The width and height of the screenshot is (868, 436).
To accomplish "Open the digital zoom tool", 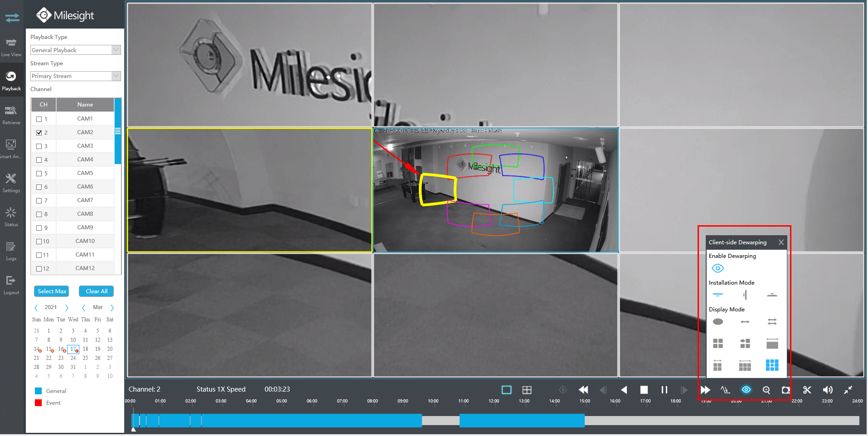I will point(766,390).
